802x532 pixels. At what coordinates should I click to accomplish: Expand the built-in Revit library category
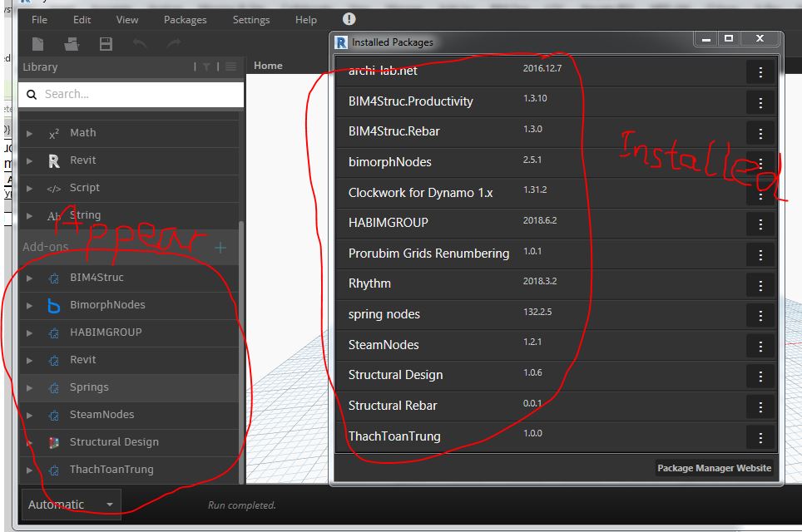(30, 161)
